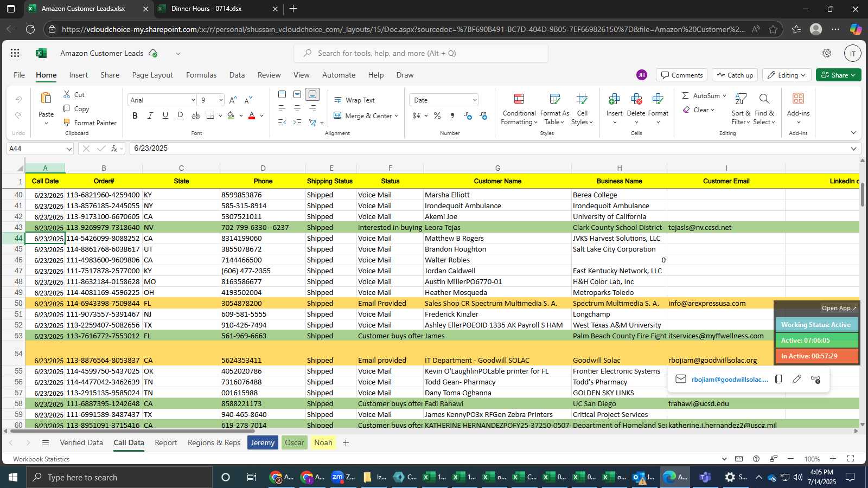This screenshot has height=488, width=868.
Task: Open Sort & Filter dropdown
Action: [741, 109]
